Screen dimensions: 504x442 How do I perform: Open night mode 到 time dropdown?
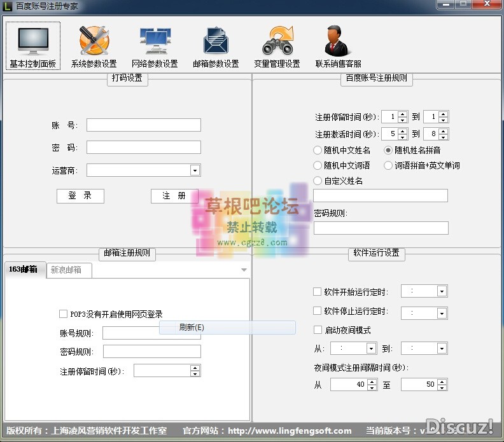point(442,349)
